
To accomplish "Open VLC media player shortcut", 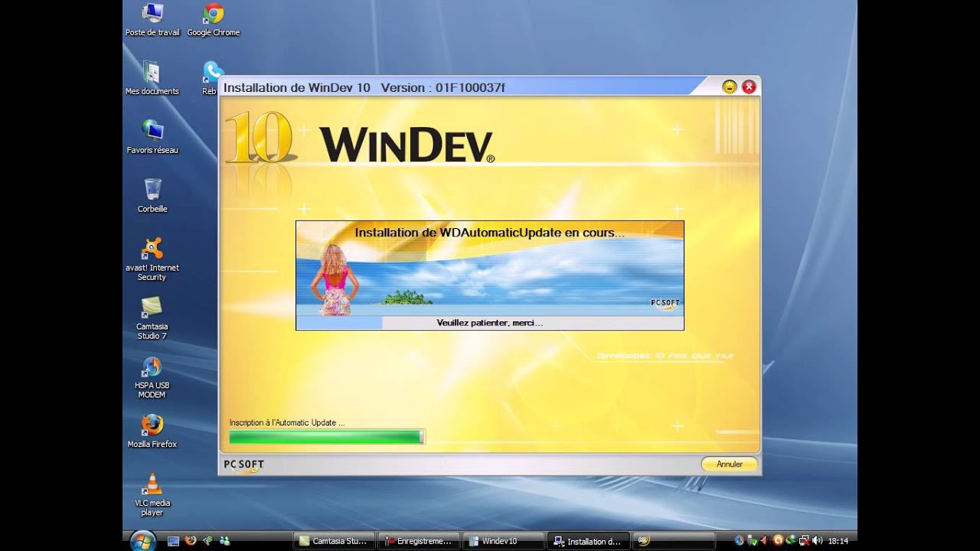I will [x=152, y=495].
